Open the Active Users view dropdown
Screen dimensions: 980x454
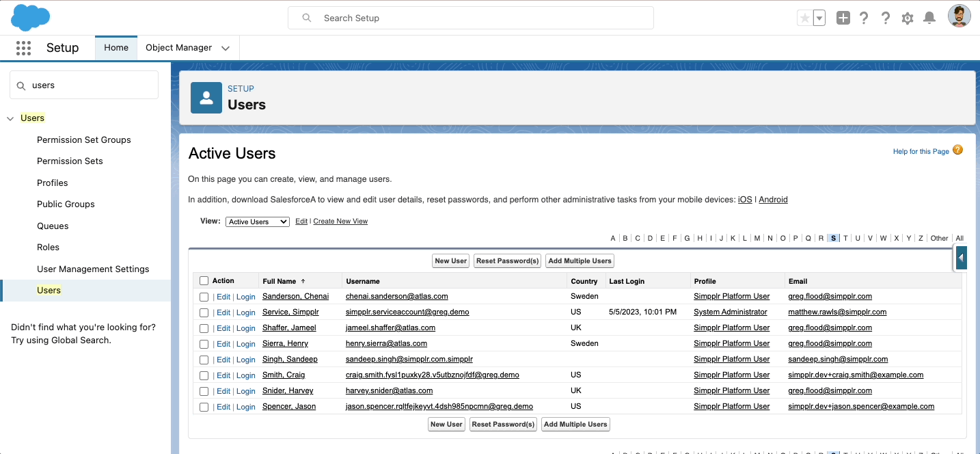pyautogui.click(x=257, y=221)
